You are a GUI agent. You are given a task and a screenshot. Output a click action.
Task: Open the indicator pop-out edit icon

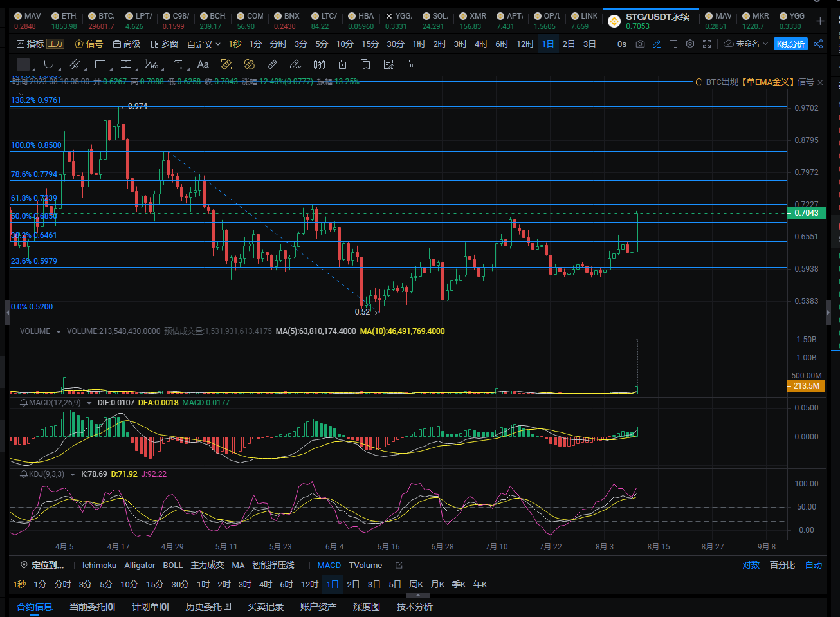[x=399, y=566]
